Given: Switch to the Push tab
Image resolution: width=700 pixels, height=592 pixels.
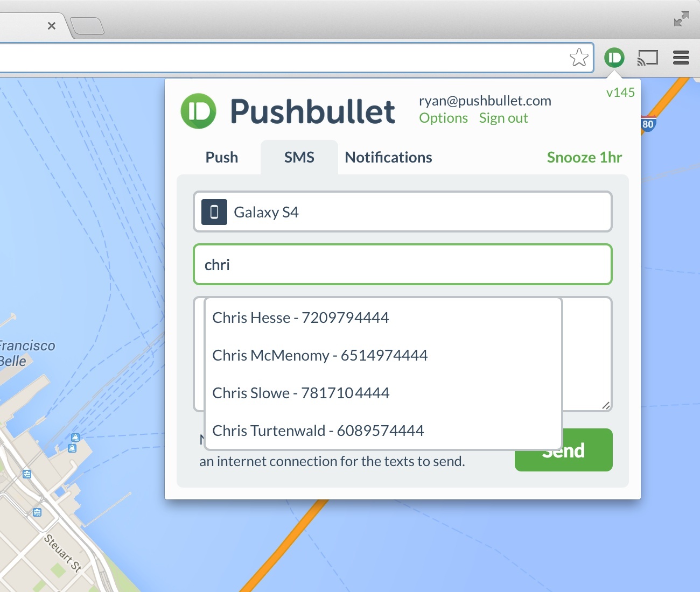Looking at the screenshot, I should pos(221,157).
